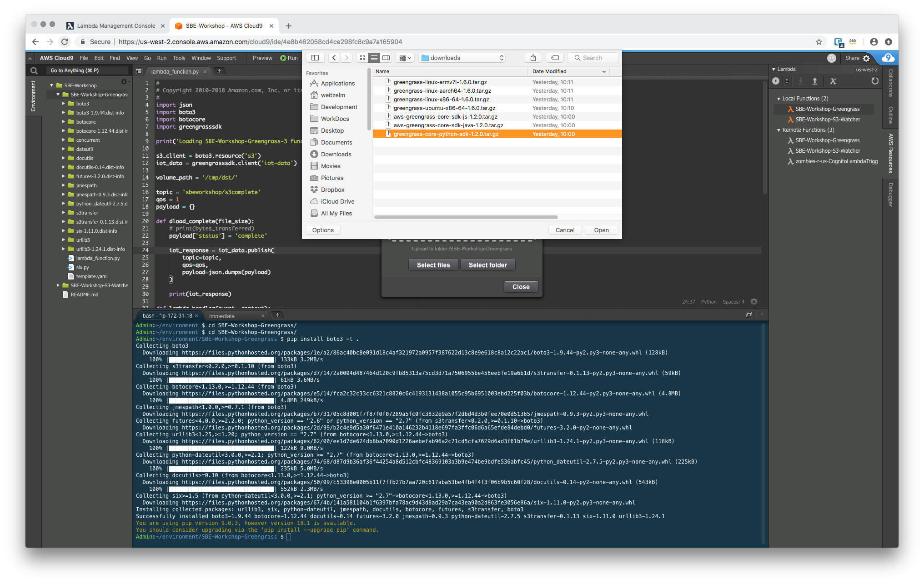Expand the botocore folder
The width and height of the screenshot is (924, 584).
pyautogui.click(x=64, y=122)
